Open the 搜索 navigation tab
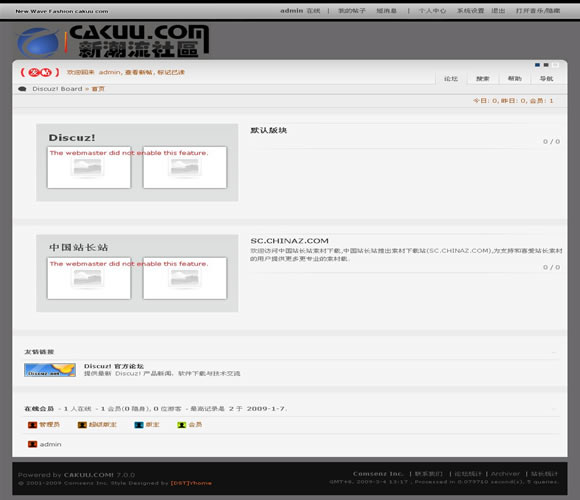This screenshot has height=500, width=580. 483,78
